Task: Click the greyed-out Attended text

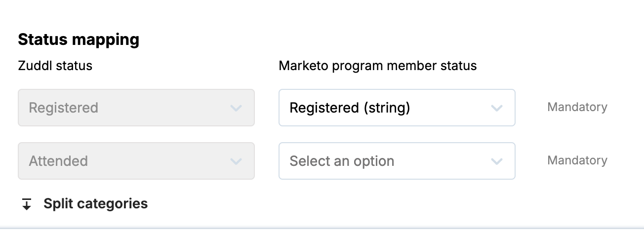Action: 58,161
